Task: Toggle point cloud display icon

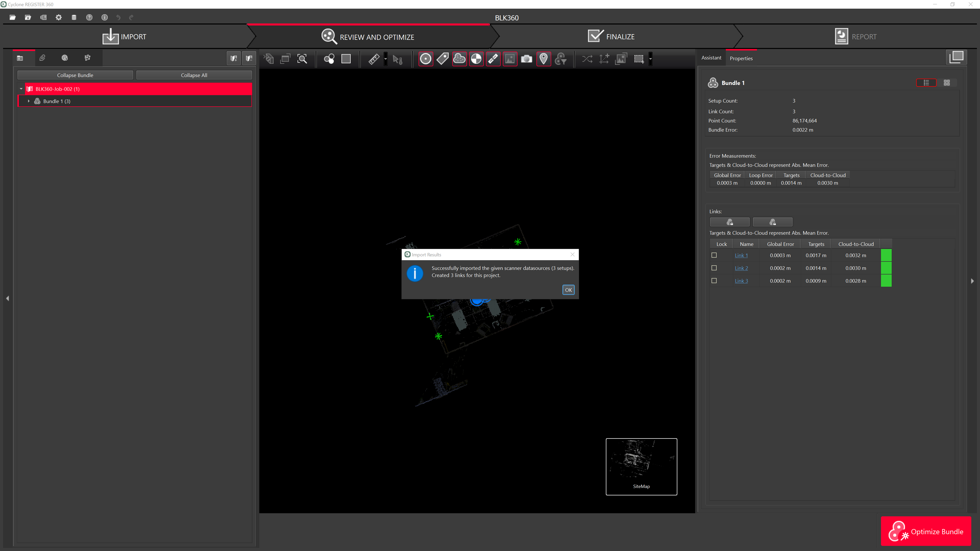Action: 459,59
